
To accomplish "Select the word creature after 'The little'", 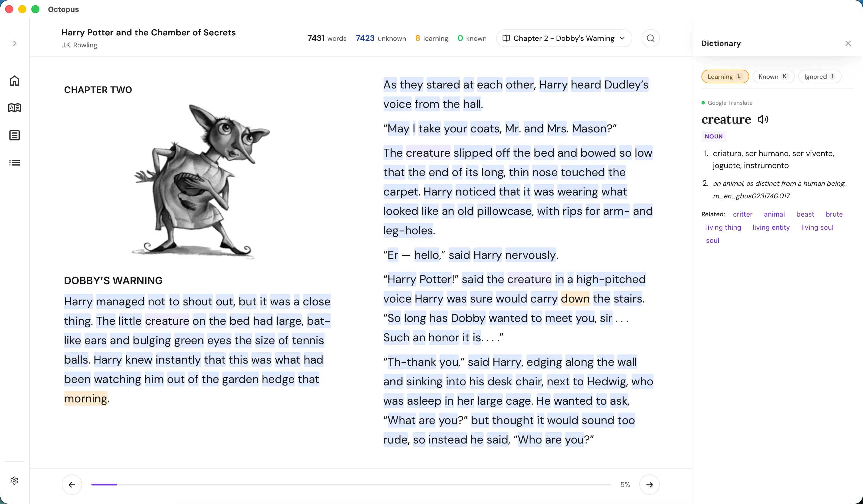I will (x=167, y=321).
